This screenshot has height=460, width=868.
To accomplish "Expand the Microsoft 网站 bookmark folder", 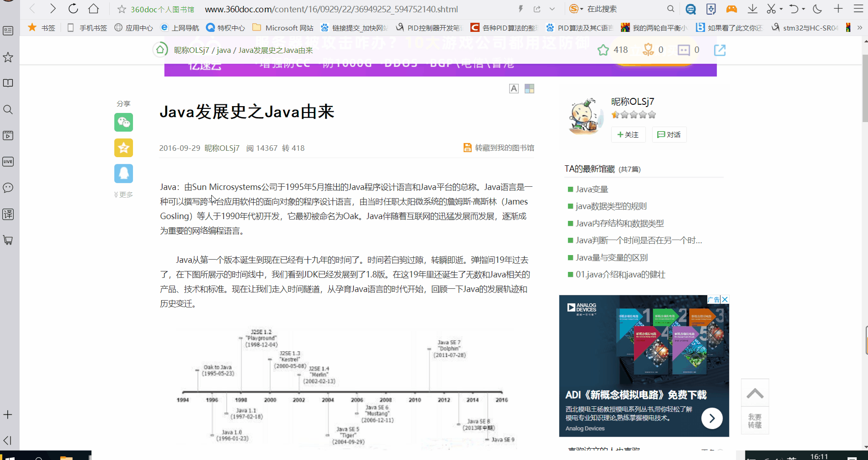I will coord(283,28).
